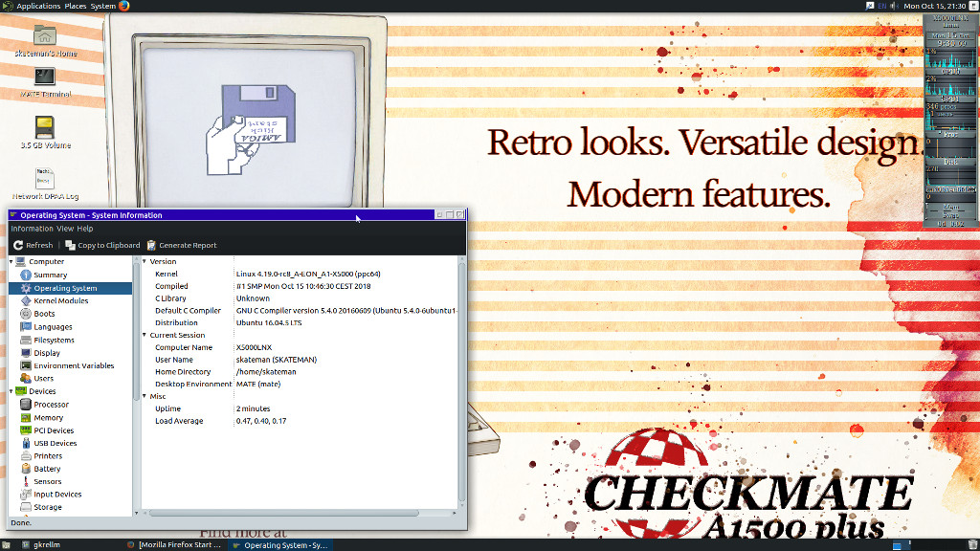
Task: Select the Distribution Ubuntu 16.04.5 LTS row
Action: click(300, 323)
